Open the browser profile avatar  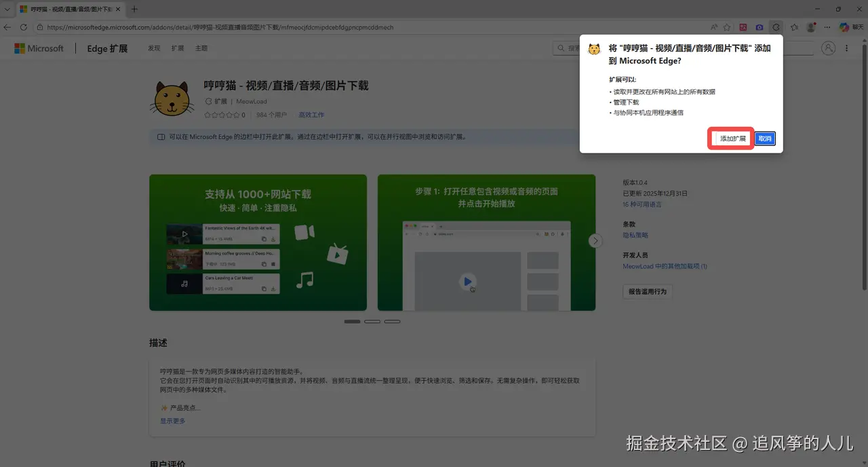811,27
